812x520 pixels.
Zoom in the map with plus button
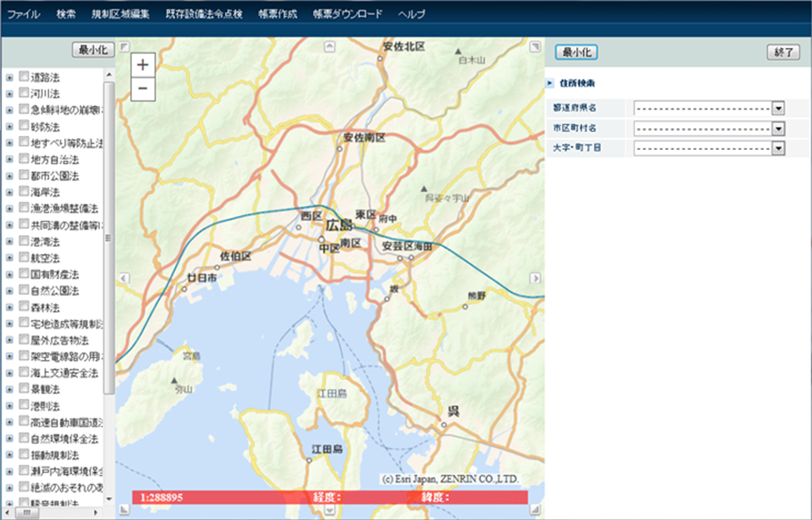coord(143,65)
